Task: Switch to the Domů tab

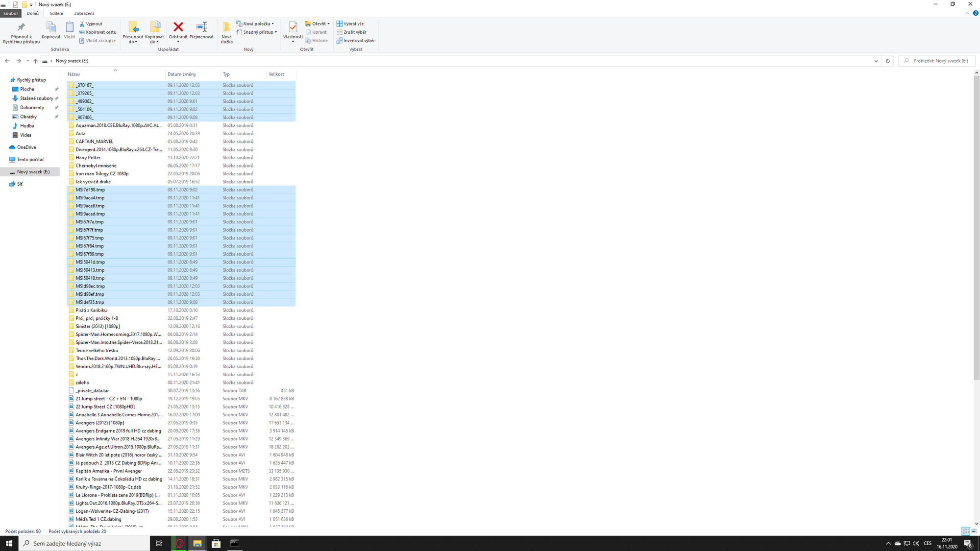Action: (x=33, y=13)
